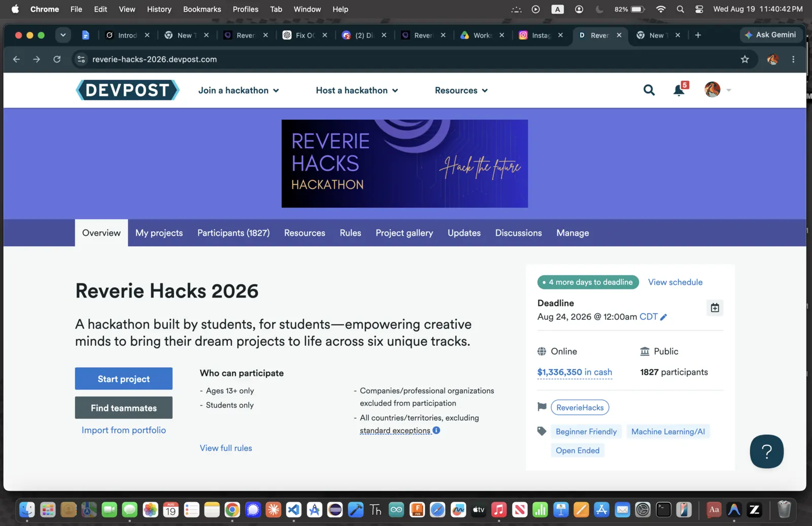Open the Devpost search magnifier

[649, 90]
